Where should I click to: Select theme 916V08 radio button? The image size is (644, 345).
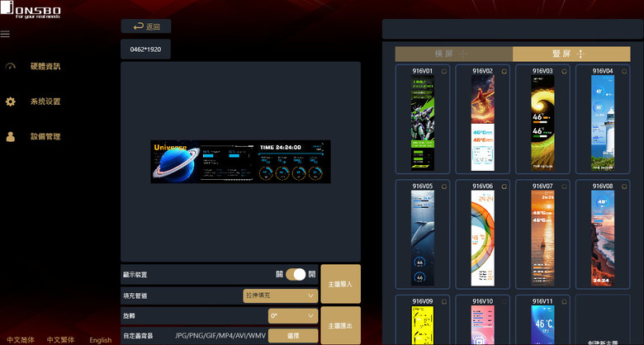click(x=624, y=186)
